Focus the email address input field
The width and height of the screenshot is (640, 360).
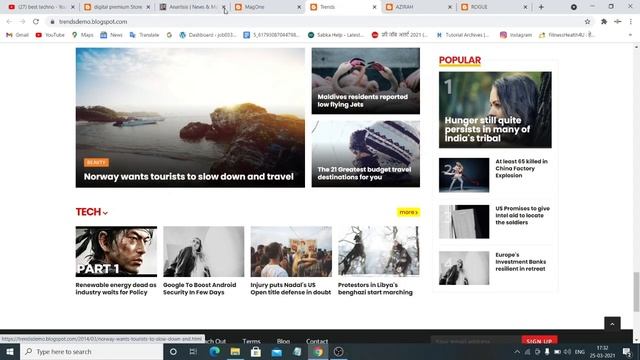coord(476,340)
